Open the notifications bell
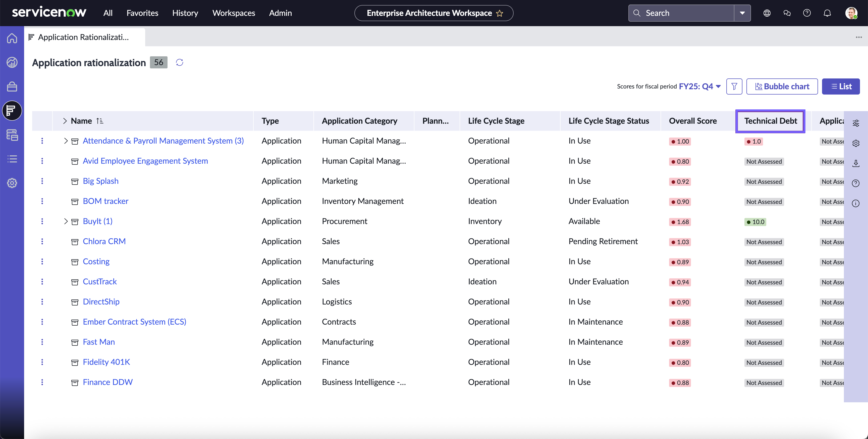This screenshot has height=439, width=868. coord(827,13)
